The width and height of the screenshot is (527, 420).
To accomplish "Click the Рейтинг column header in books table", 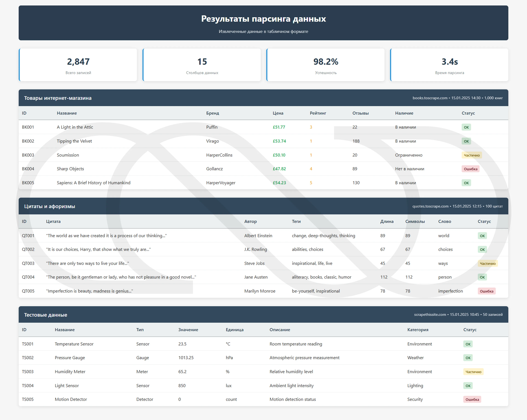I will 318,113.
